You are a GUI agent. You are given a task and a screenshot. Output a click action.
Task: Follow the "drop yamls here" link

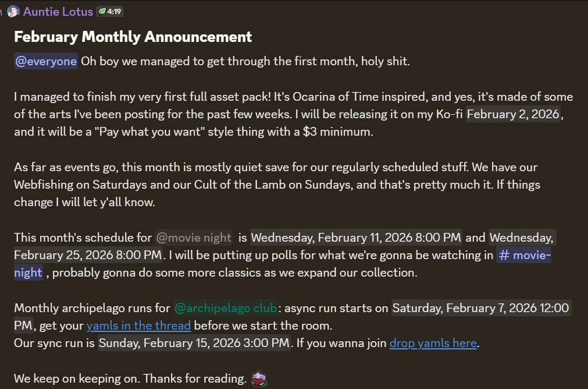433,343
